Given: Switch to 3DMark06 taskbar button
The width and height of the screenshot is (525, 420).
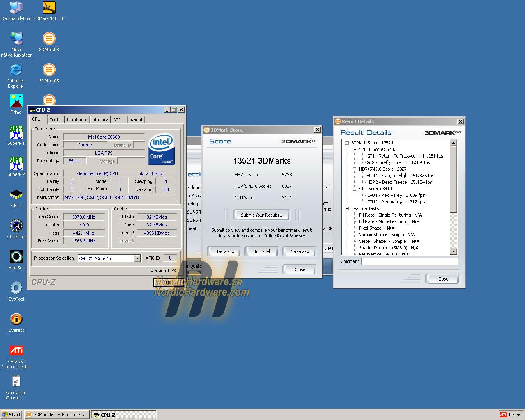Looking at the screenshot, I should [57, 415].
